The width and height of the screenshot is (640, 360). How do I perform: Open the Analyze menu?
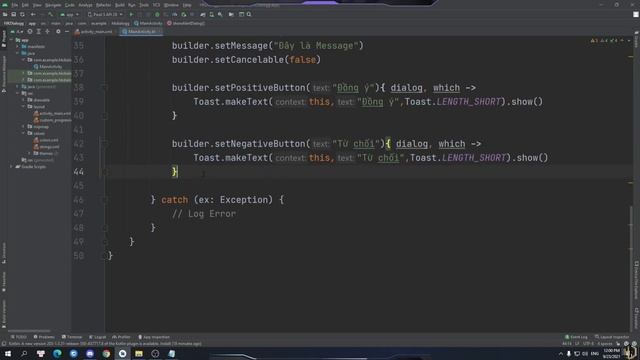(85, 5)
